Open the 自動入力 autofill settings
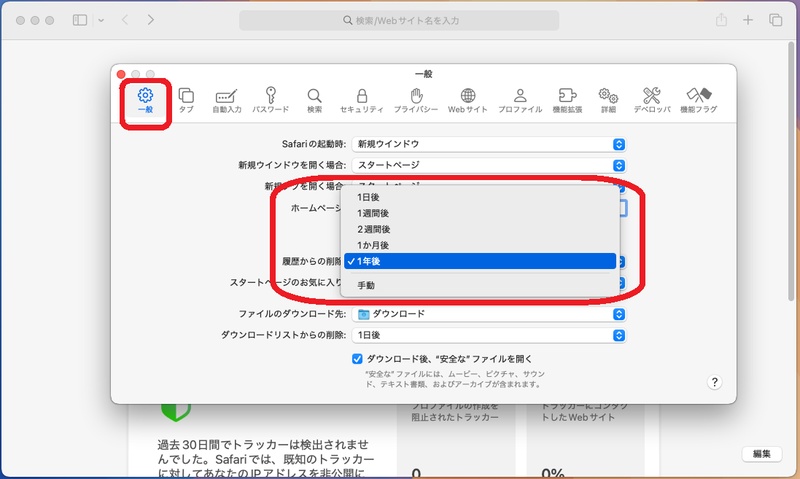Image resolution: width=800 pixels, height=479 pixels. pyautogui.click(x=227, y=100)
